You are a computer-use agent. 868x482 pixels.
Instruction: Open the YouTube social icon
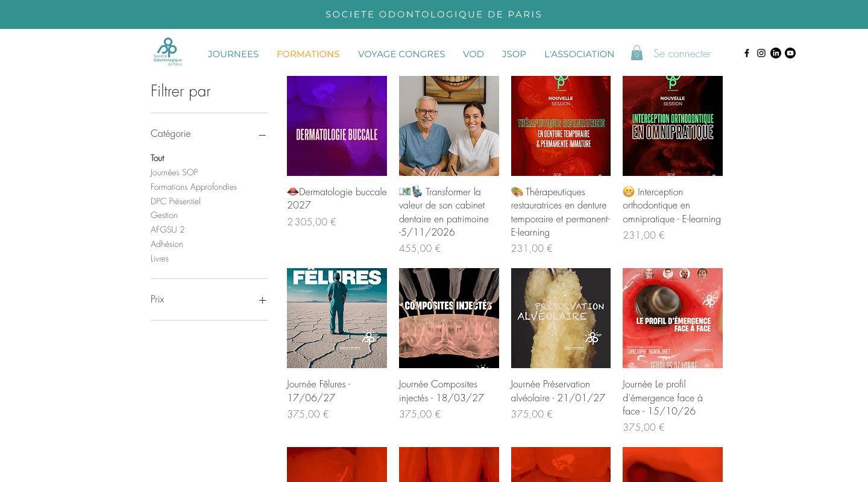click(790, 53)
